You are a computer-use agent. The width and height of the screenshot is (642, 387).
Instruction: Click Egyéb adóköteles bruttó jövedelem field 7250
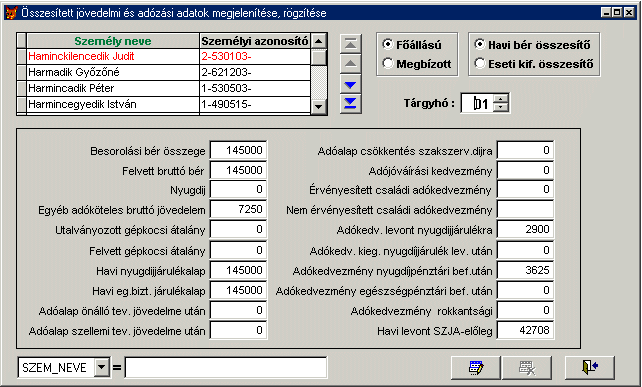(x=238, y=210)
